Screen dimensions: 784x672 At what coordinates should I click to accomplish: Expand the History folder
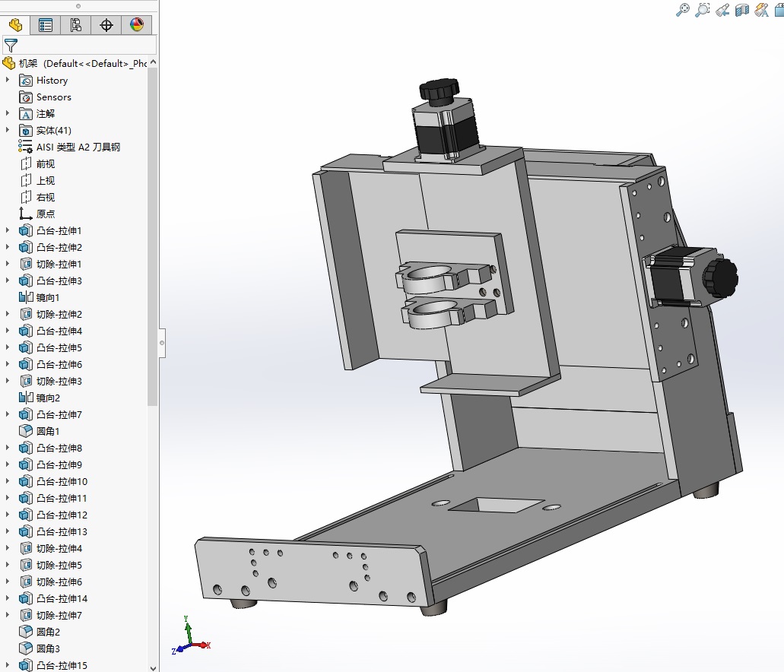[x=8, y=80]
